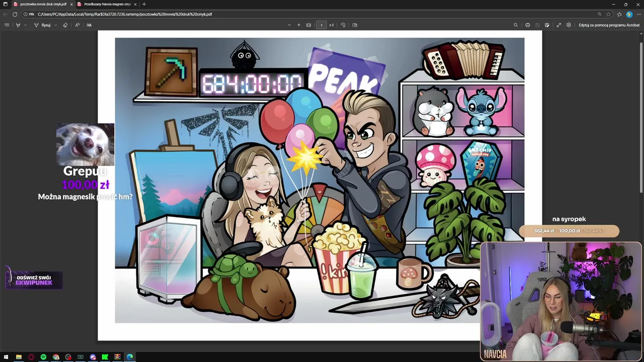Click the read aloud icon

pyautogui.click(x=77, y=25)
